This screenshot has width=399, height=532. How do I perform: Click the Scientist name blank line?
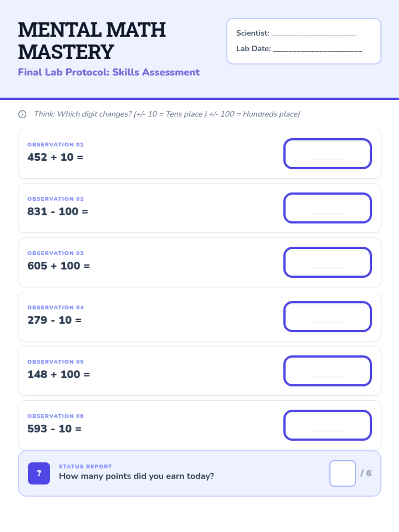[314, 34]
